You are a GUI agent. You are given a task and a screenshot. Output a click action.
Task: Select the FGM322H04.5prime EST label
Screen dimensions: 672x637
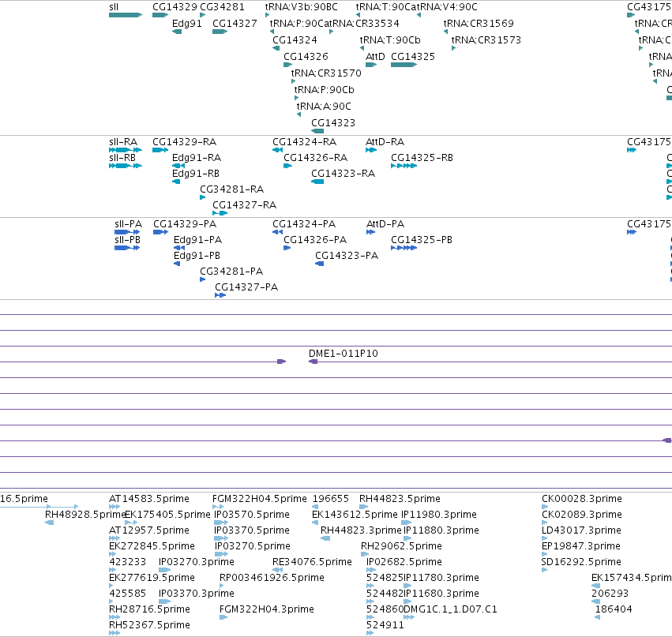(260, 499)
